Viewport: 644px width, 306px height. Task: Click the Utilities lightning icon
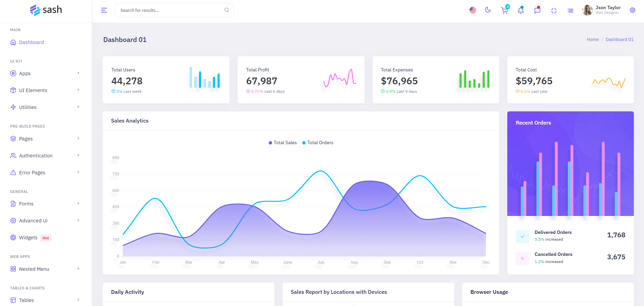[13, 107]
